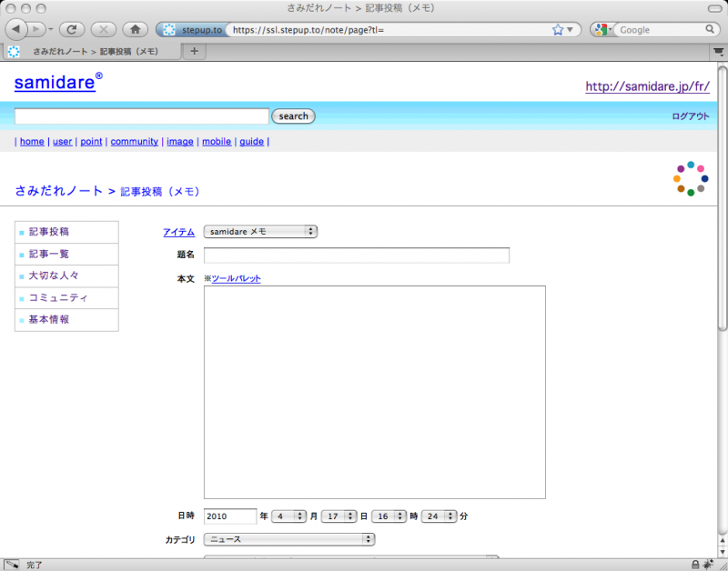Open a new tab with plus icon
The height and width of the screenshot is (571, 728).
(194, 51)
